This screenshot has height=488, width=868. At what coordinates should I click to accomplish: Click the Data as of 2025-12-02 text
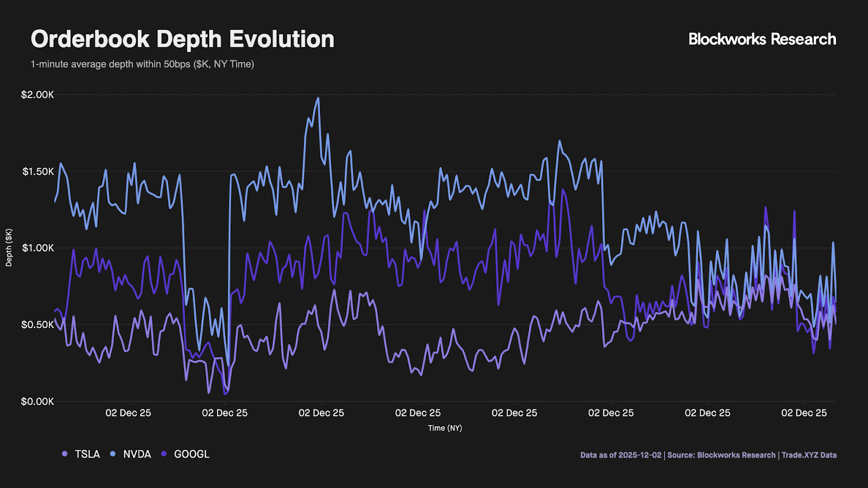coord(621,455)
